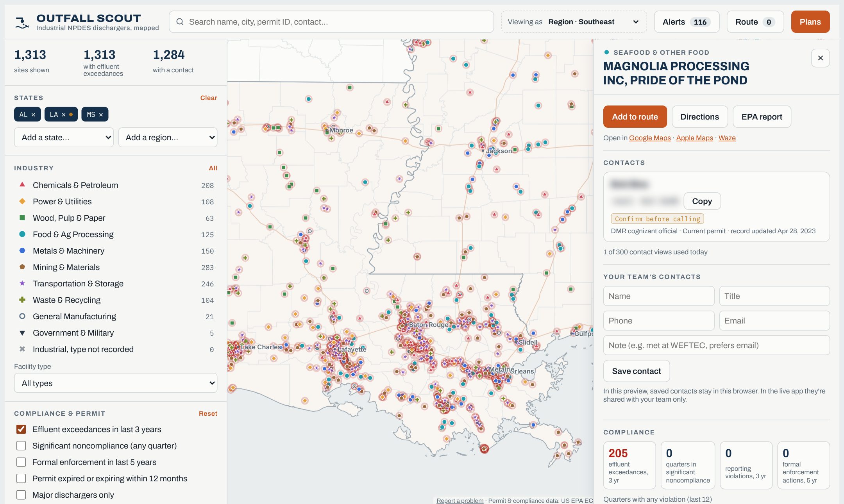Select the Food & Ag Processing circle icon

(x=22, y=234)
